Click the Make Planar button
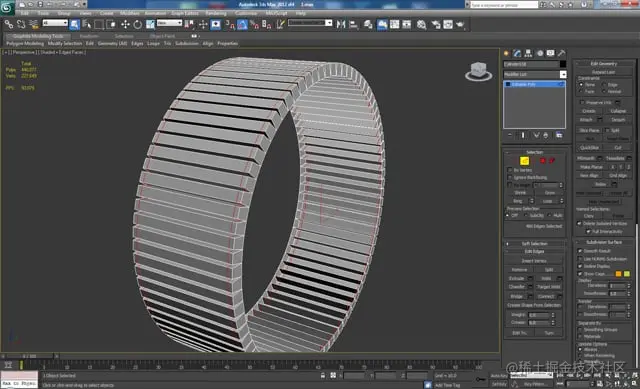The width and height of the screenshot is (640, 389). (591, 167)
